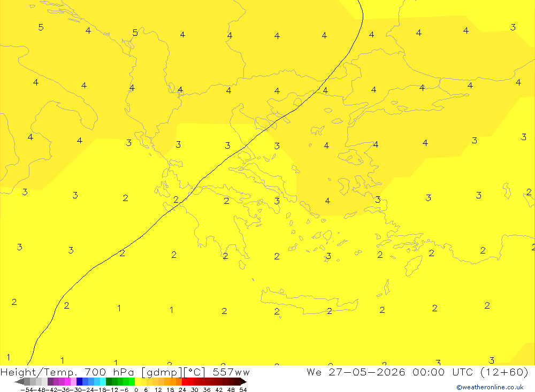Click the (12+60) forecast offset text
535x392 pixels.
click(505, 372)
